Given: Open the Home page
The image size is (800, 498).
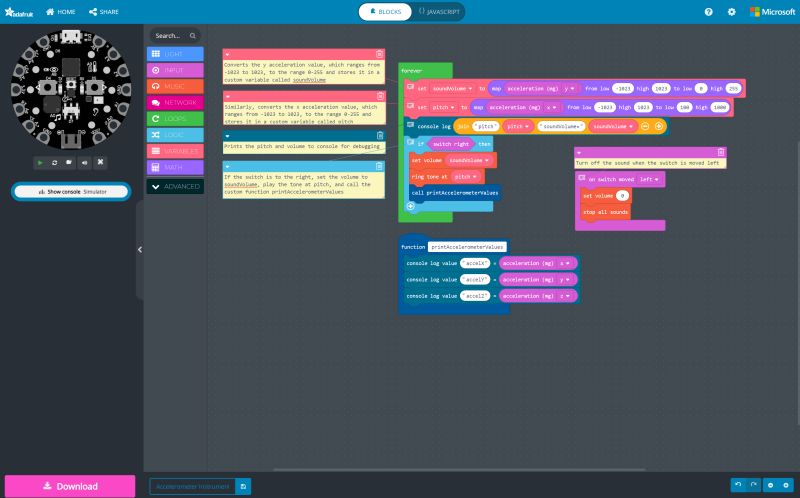Looking at the screenshot, I should coord(60,12).
